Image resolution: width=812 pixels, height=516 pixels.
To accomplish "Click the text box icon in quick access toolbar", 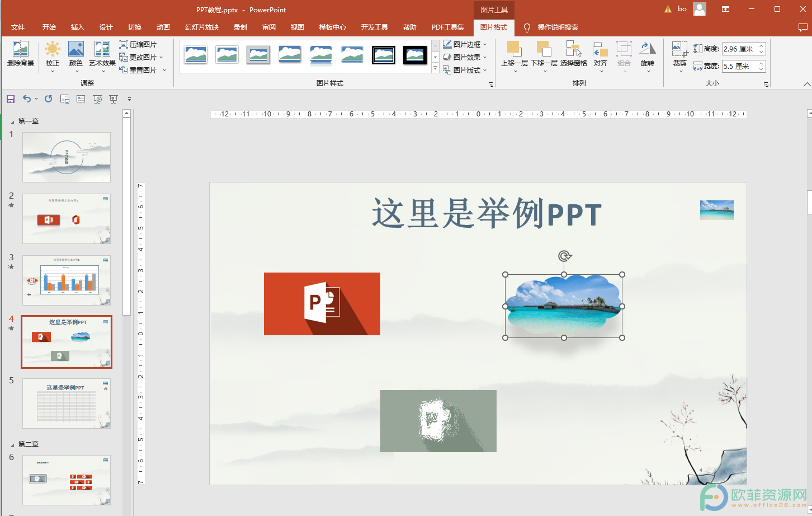I will coord(81,99).
